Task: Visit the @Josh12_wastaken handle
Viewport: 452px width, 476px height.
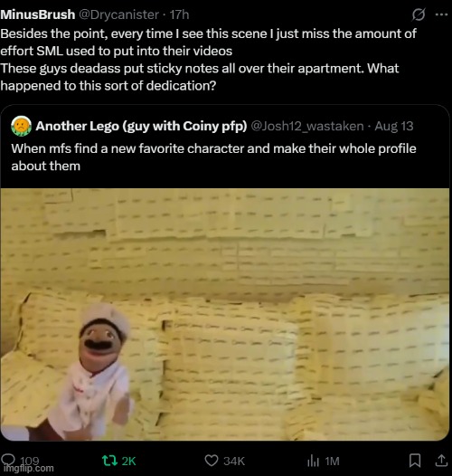Action: pyautogui.click(x=307, y=126)
